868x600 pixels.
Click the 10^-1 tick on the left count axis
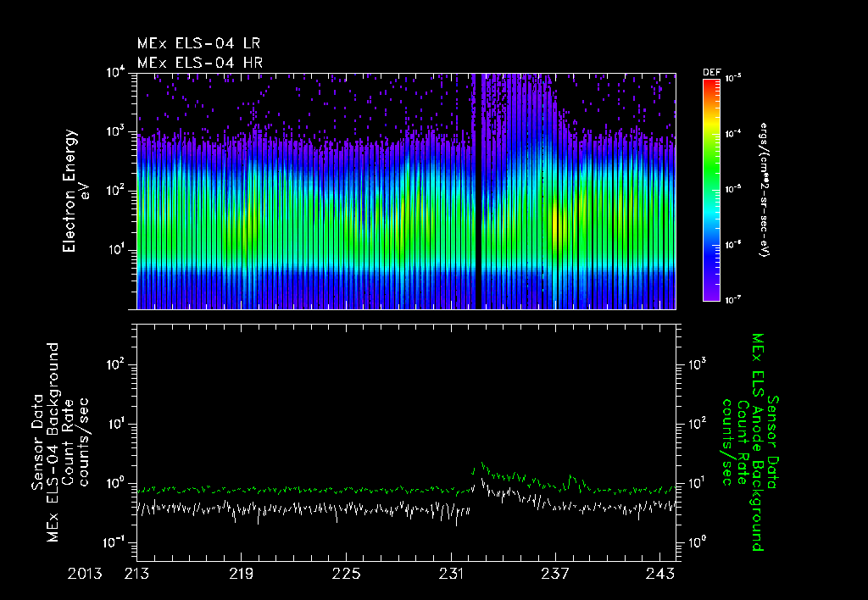(x=114, y=543)
